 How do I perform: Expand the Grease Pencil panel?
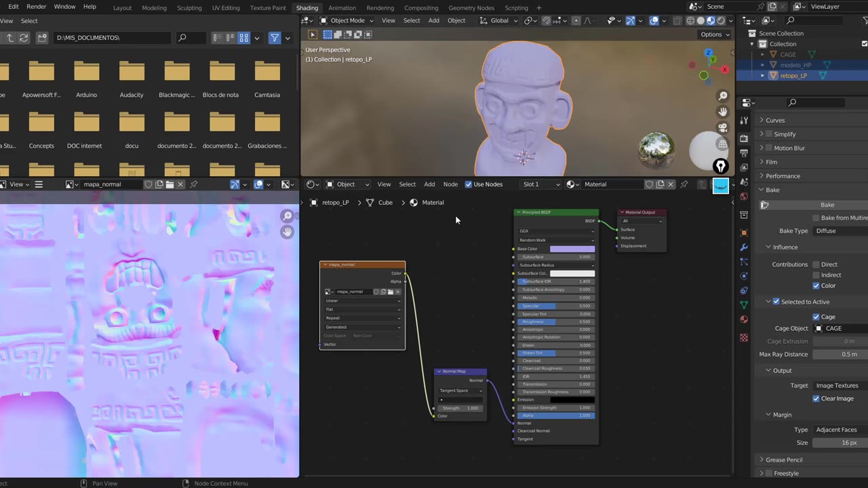click(x=784, y=460)
